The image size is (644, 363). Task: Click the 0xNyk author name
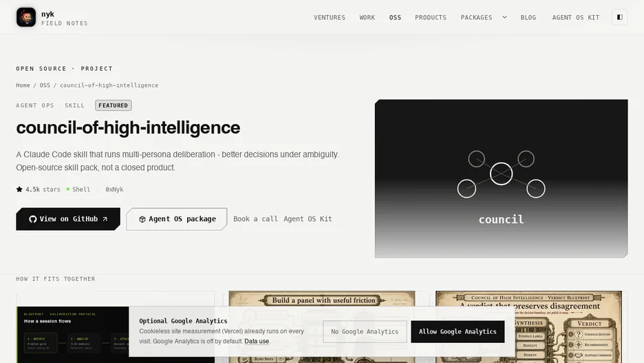coord(114,189)
